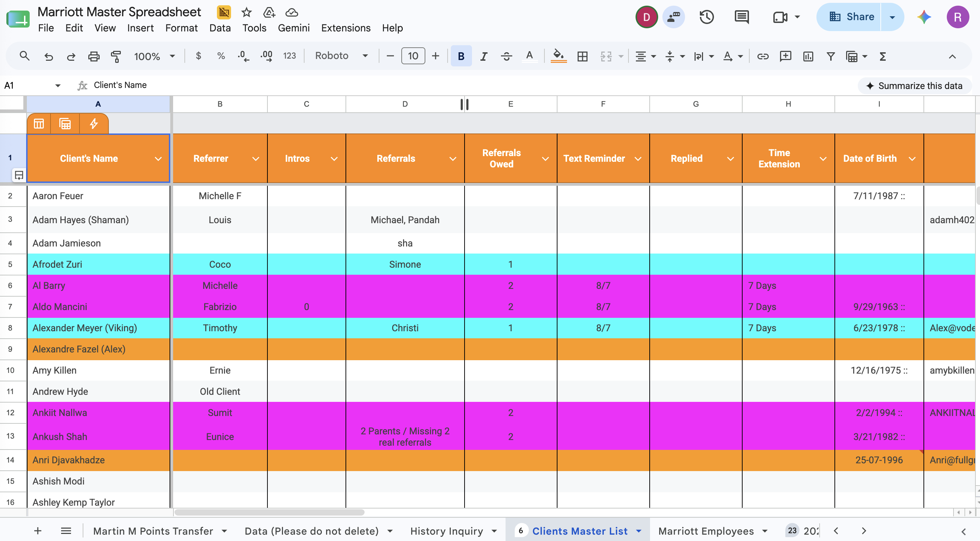Switch to Marriott Employees sheet tab
The height and width of the screenshot is (541, 980).
click(706, 531)
